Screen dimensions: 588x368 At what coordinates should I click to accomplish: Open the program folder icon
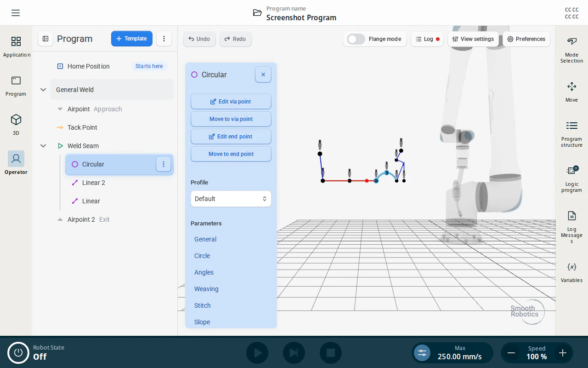257,13
